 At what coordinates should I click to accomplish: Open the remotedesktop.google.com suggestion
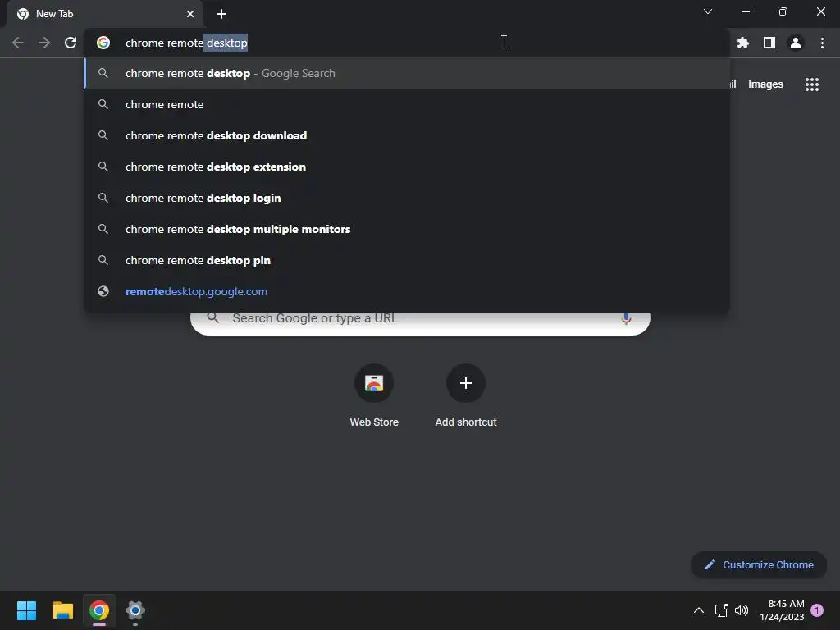tap(407, 291)
